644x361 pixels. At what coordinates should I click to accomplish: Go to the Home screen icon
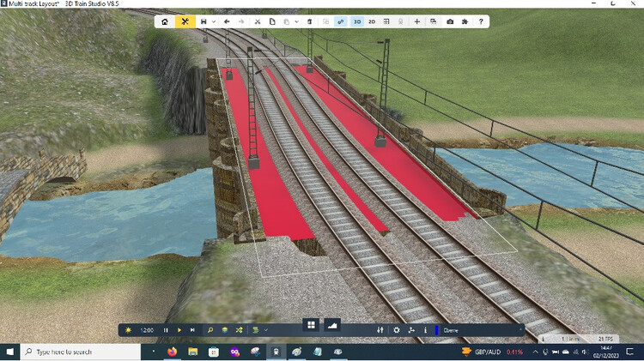coord(165,21)
